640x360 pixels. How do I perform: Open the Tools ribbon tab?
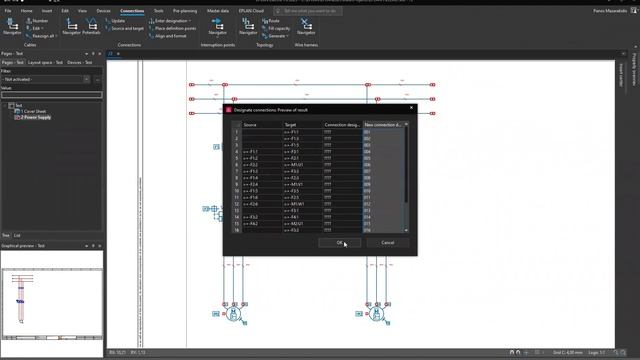click(158, 11)
